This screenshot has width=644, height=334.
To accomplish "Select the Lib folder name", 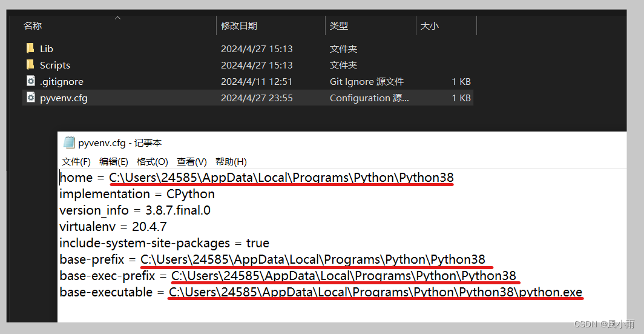I will click(47, 48).
